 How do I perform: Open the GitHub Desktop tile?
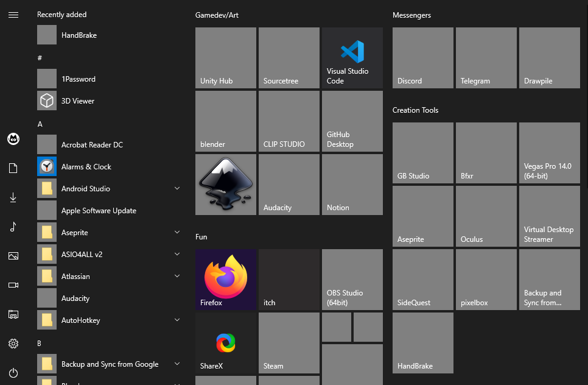coord(352,121)
